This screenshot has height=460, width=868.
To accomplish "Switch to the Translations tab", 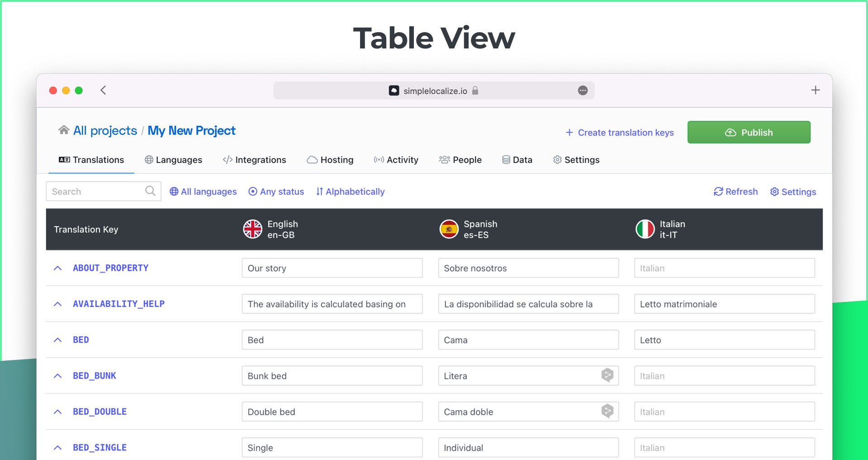I will click(91, 160).
